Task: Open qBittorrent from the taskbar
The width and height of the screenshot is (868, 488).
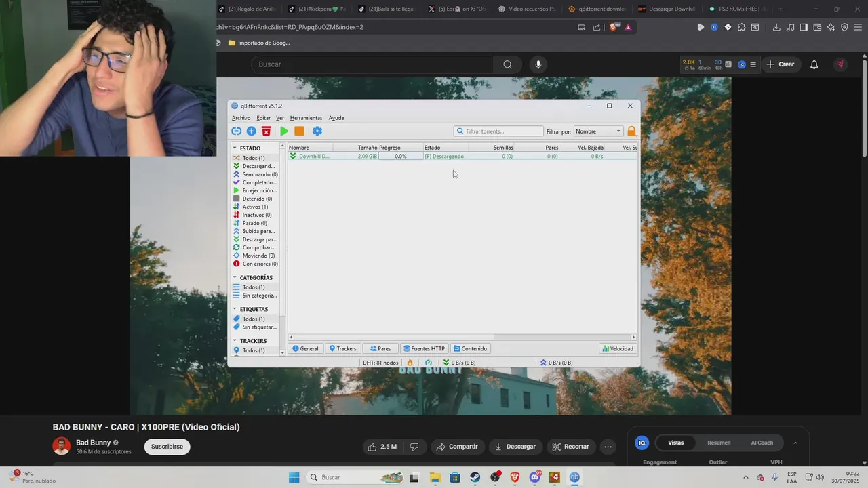Action: point(574,477)
